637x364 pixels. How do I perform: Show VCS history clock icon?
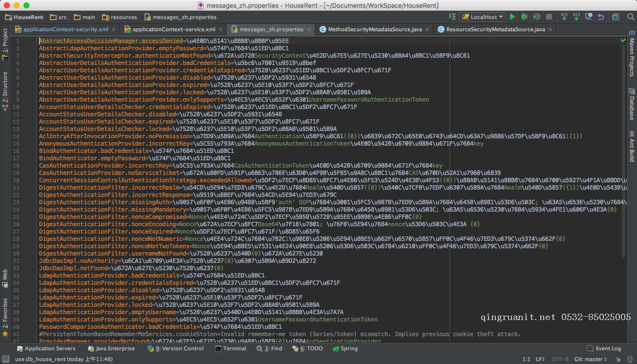[589, 17]
